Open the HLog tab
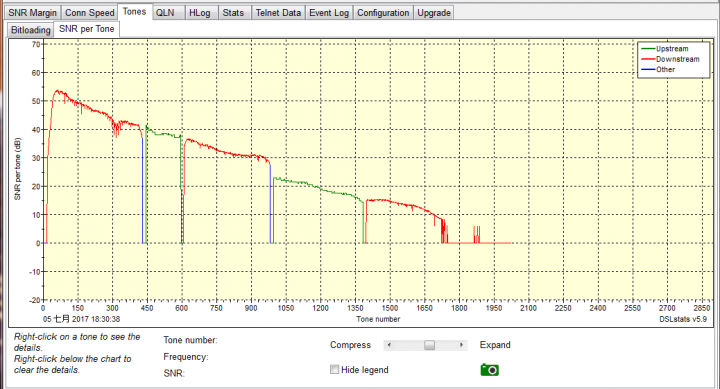Image resolution: width=720 pixels, height=389 pixels. tap(200, 13)
